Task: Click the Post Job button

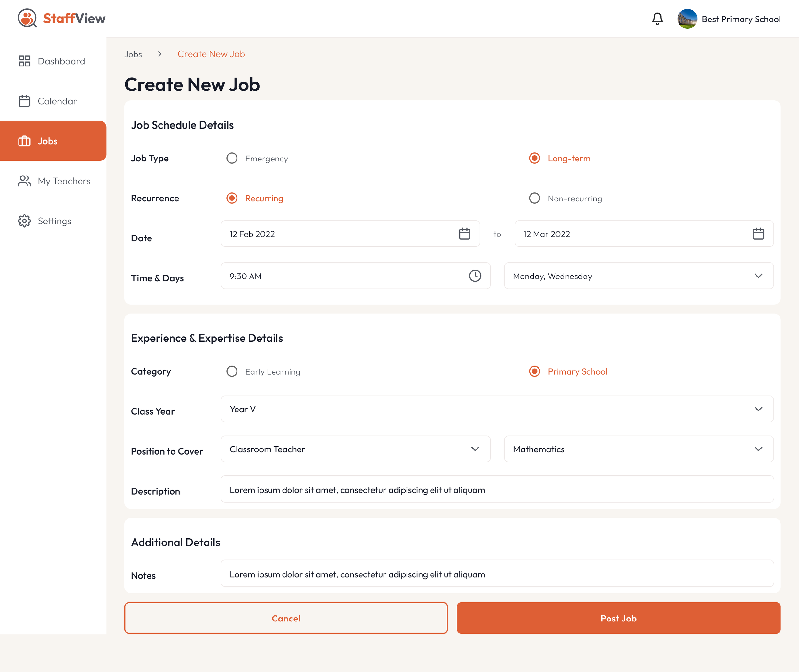Action: pyautogui.click(x=618, y=618)
